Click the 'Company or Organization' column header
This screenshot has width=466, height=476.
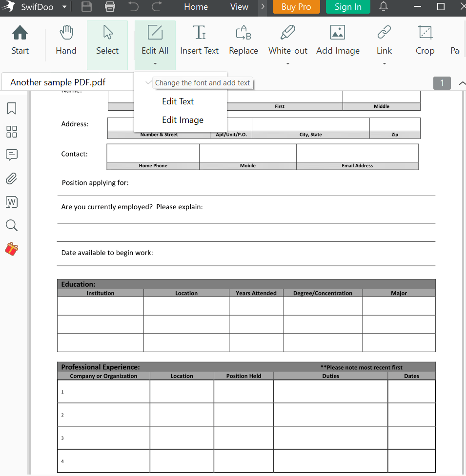coord(103,376)
